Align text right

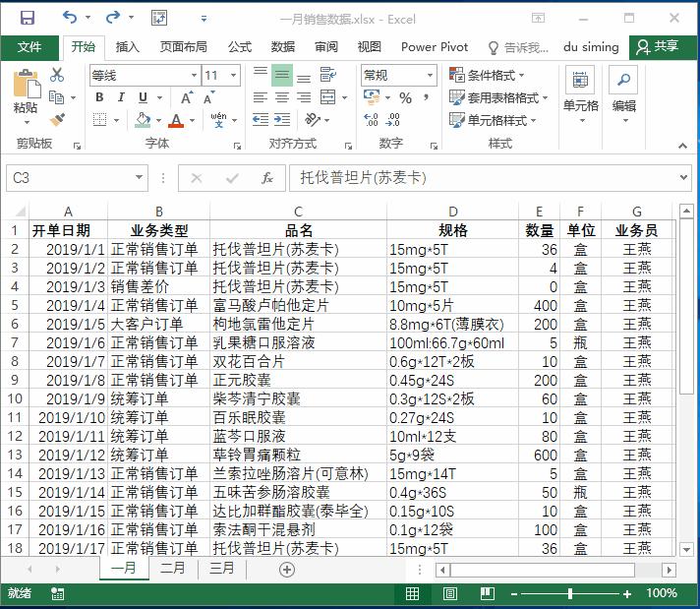pyautogui.click(x=304, y=97)
